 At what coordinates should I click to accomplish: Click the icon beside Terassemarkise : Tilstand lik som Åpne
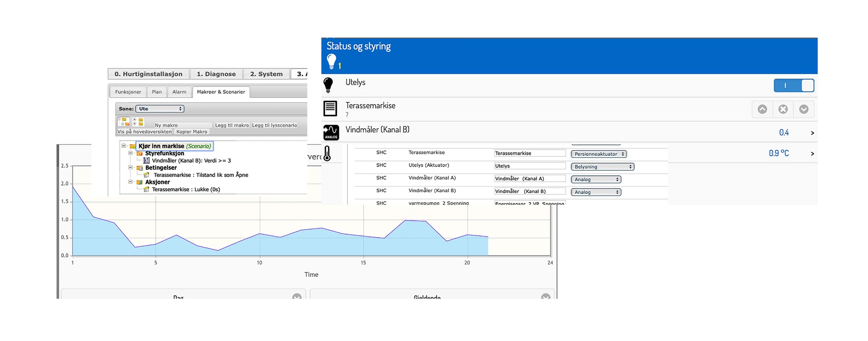(146, 175)
